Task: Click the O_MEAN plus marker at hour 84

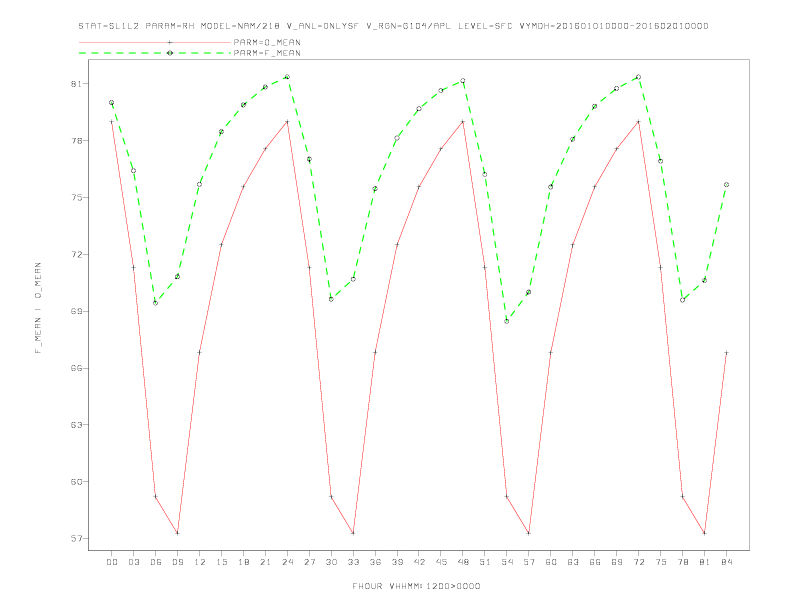Action: click(726, 352)
